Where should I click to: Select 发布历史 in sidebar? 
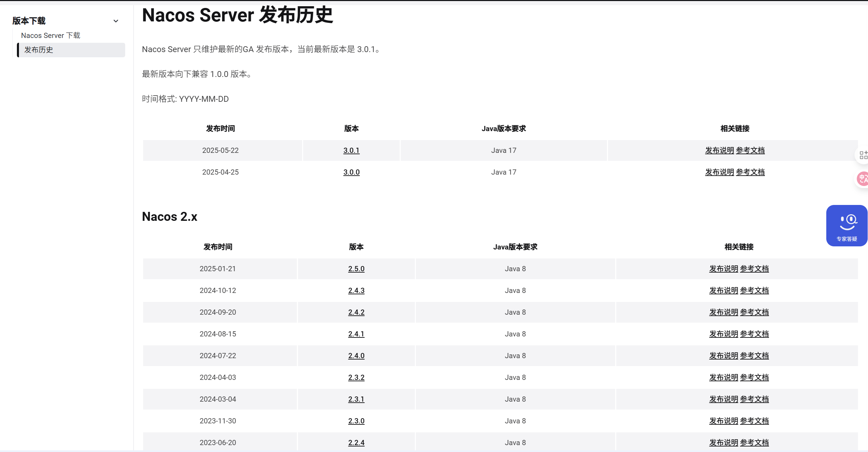click(x=71, y=50)
